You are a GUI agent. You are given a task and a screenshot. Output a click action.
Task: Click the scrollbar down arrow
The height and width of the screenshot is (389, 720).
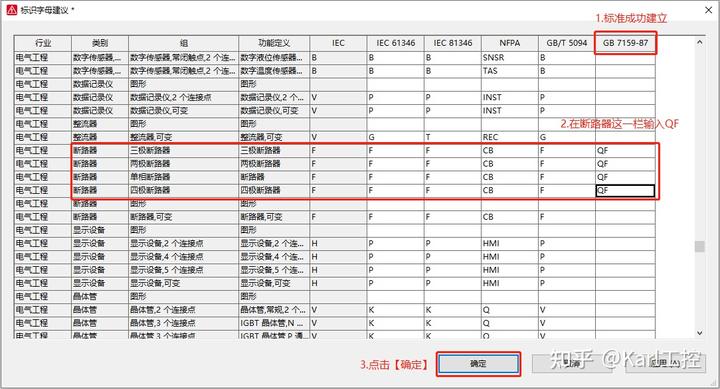699,333
